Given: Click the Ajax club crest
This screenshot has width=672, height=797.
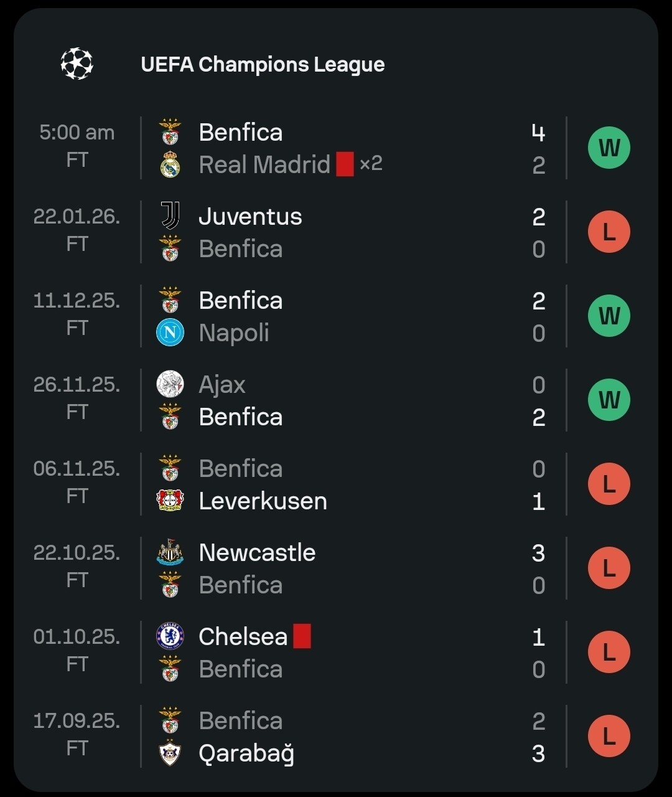Looking at the screenshot, I should [170, 384].
